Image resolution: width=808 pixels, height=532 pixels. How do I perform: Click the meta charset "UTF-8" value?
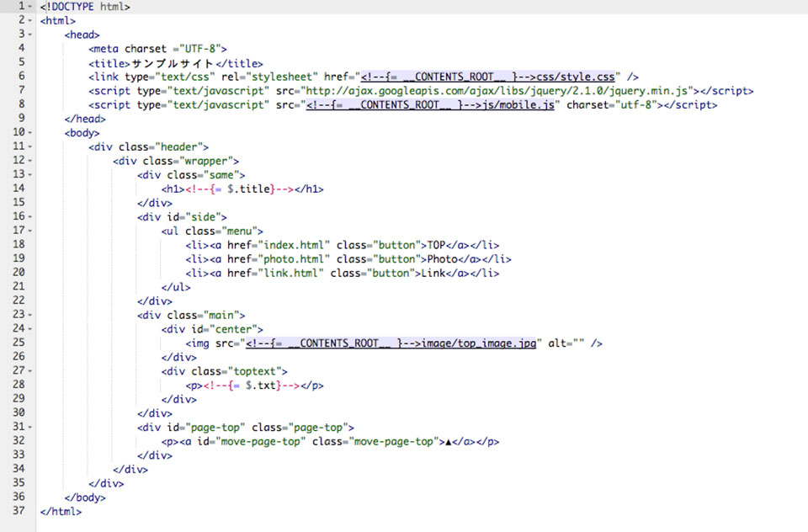click(x=200, y=49)
